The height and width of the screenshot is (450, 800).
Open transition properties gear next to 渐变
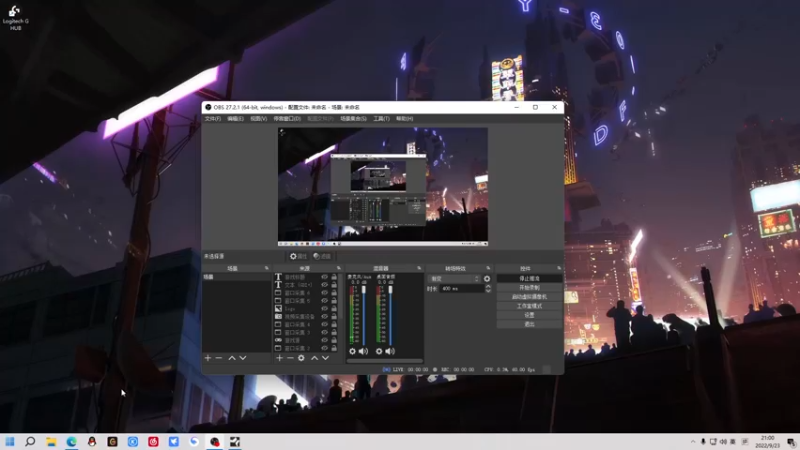click(487, 279)
